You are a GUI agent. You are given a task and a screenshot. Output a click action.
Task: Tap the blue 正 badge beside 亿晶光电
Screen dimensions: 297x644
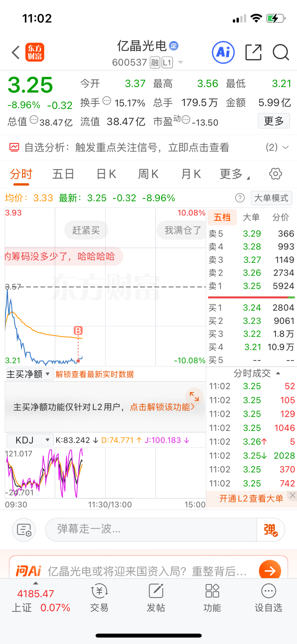(174, 46)
